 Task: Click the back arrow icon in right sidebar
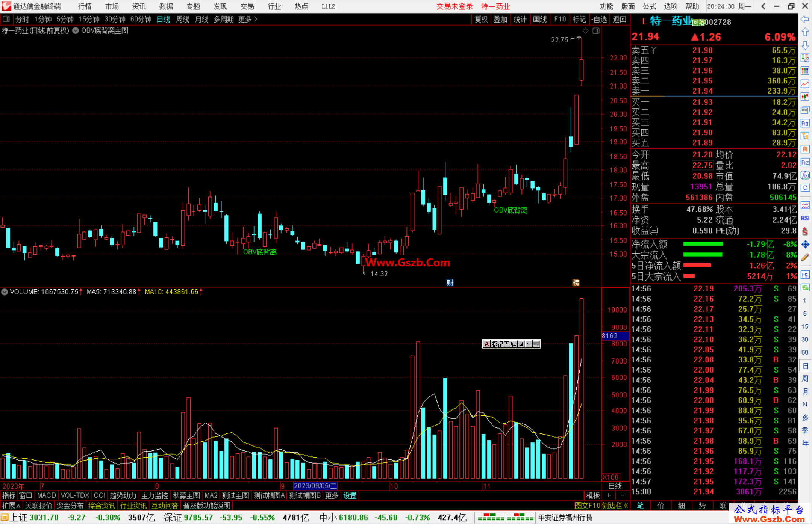[x=805, y=19]
